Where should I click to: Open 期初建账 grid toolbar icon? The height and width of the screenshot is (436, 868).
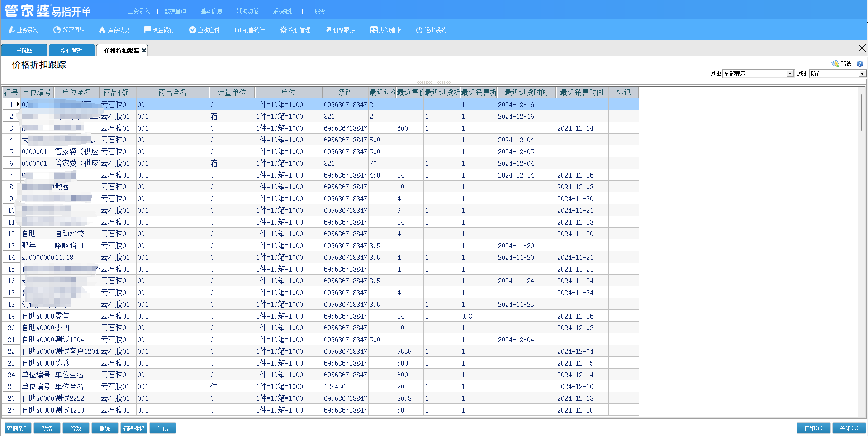click(385, 30)
